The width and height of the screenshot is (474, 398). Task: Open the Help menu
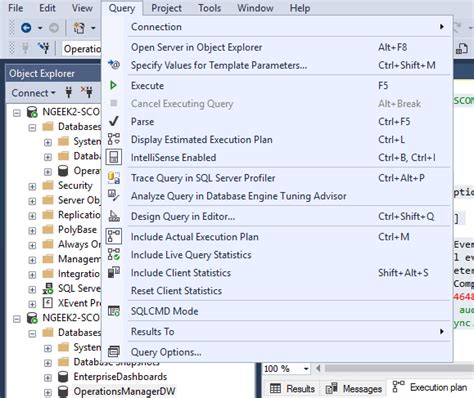300,8
